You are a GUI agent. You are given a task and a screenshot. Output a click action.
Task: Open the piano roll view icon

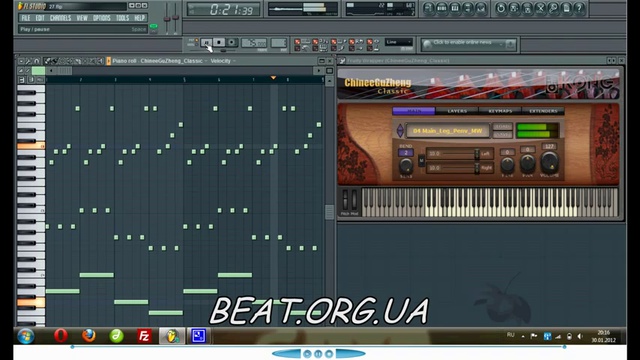(x=455, y=8)
